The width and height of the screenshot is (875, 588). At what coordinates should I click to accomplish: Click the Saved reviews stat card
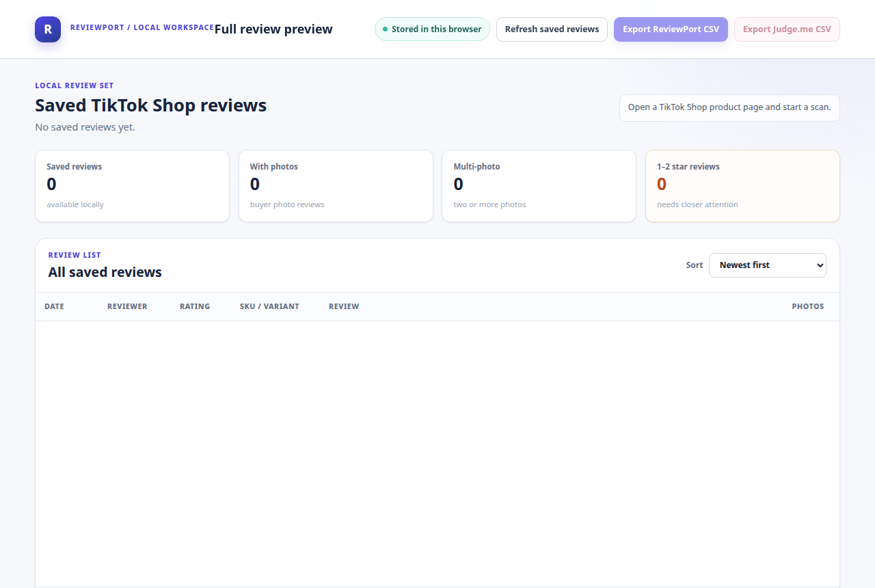point(132,186)
